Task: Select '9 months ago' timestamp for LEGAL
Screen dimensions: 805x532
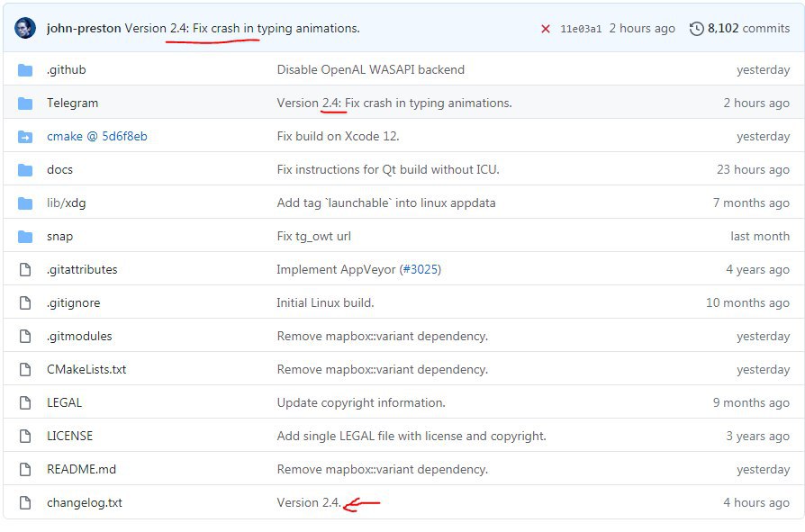Action: pos(751,403)
